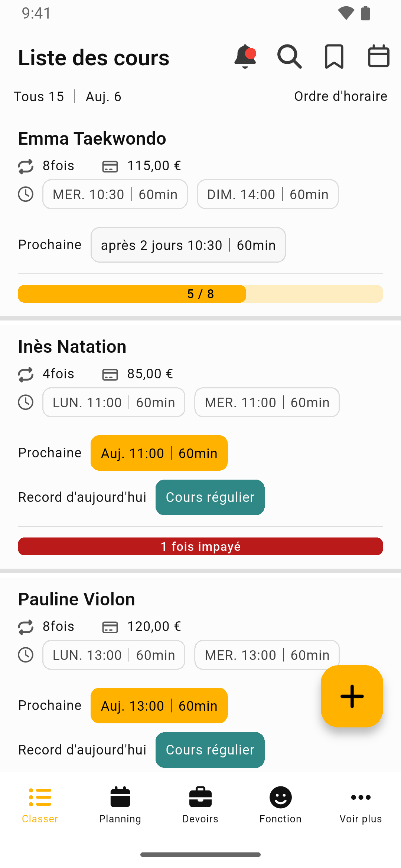This screenshot has width=401, height=868.
Task: Open the bookmark icon in header
Action: point(334,57)
